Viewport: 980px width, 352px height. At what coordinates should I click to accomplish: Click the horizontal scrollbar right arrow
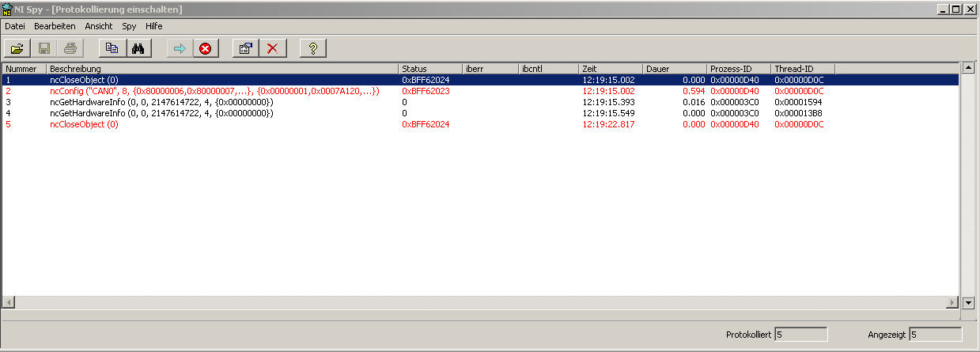952,303
